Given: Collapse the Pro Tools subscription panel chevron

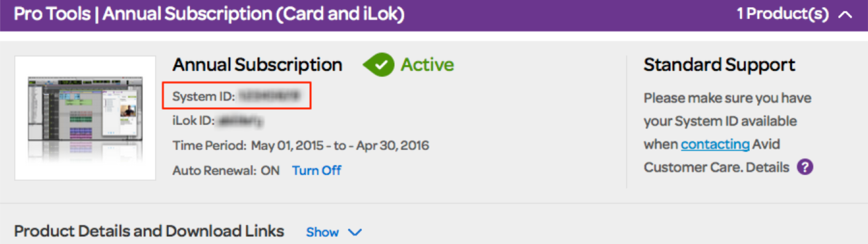Looking at the screenshot, I should coord(845,14).
